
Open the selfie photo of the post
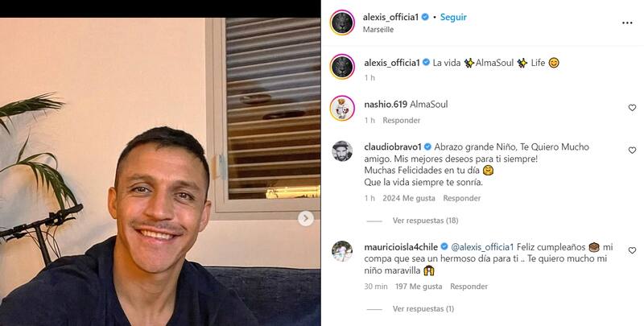point(160,171)
